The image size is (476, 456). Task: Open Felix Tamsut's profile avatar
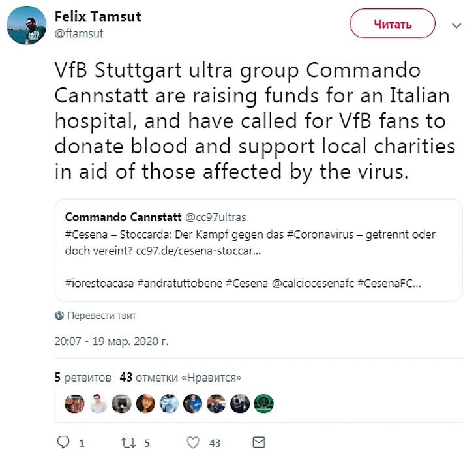pyautogui.click(x=27, y=25)
